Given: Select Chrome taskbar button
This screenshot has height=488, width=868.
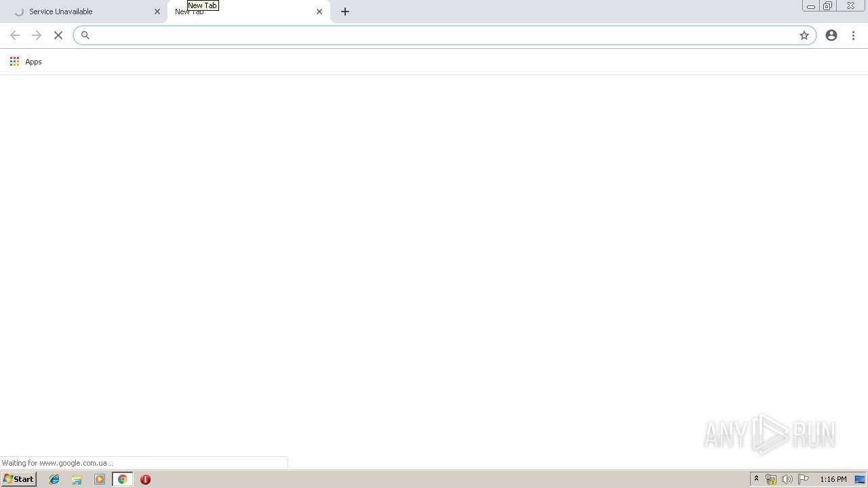Looking at the screenshot, I should pos(123,479).
